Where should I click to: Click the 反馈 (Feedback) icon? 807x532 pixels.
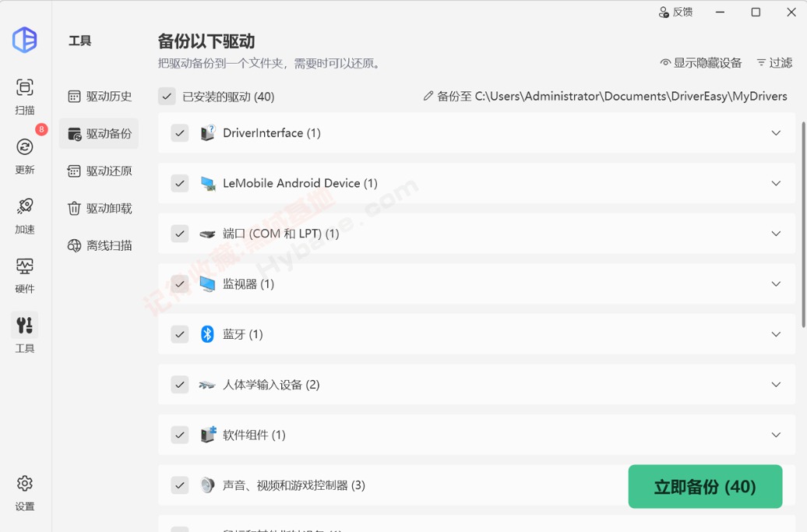[676, 12]
